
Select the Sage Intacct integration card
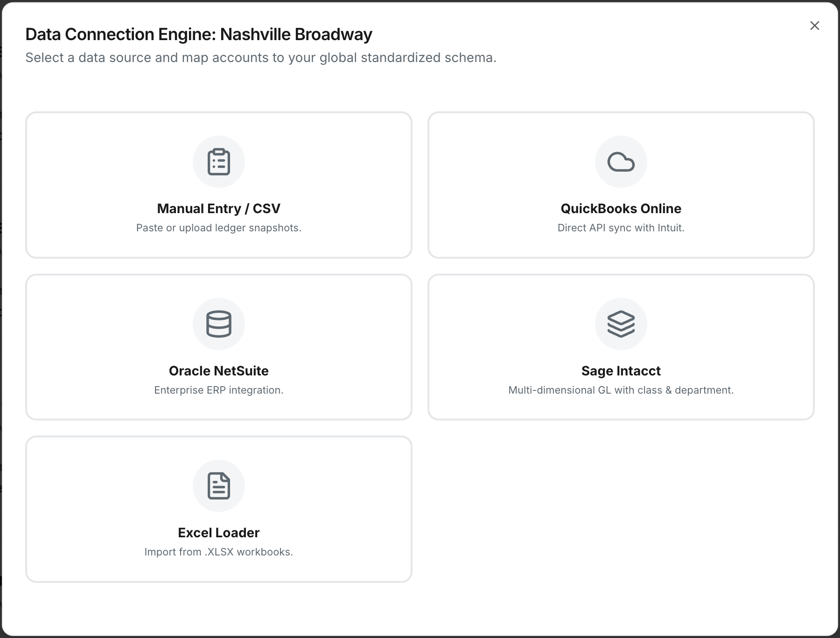(621, 347)
